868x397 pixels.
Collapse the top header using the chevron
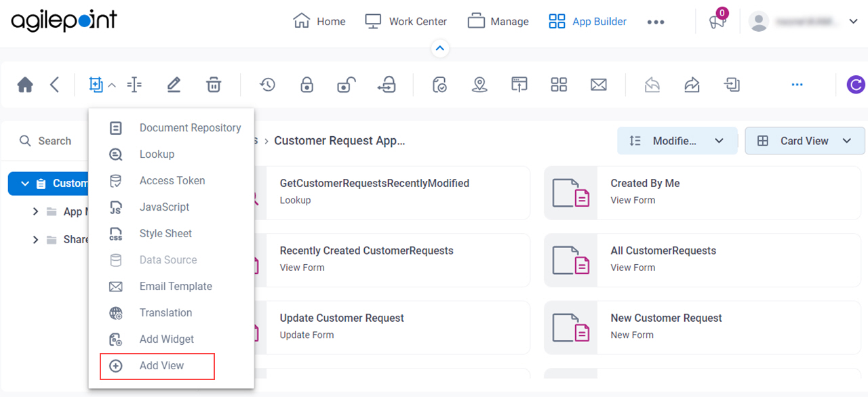pyautogui.click(x=440, y=48)
